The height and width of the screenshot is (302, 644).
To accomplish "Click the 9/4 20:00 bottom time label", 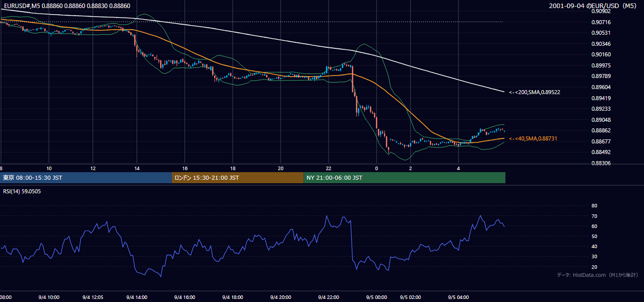I will coord(280,297).
